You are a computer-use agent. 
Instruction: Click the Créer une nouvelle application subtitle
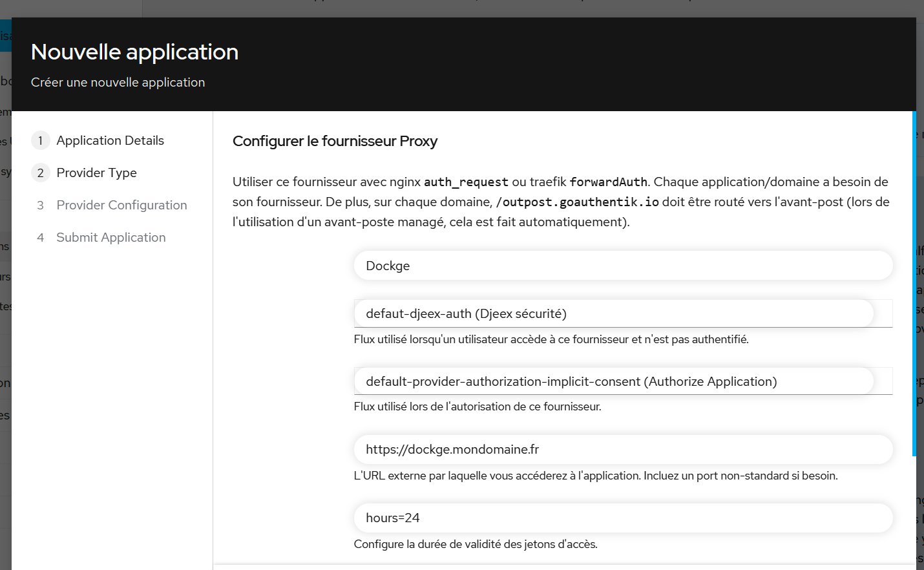[118, 82]
